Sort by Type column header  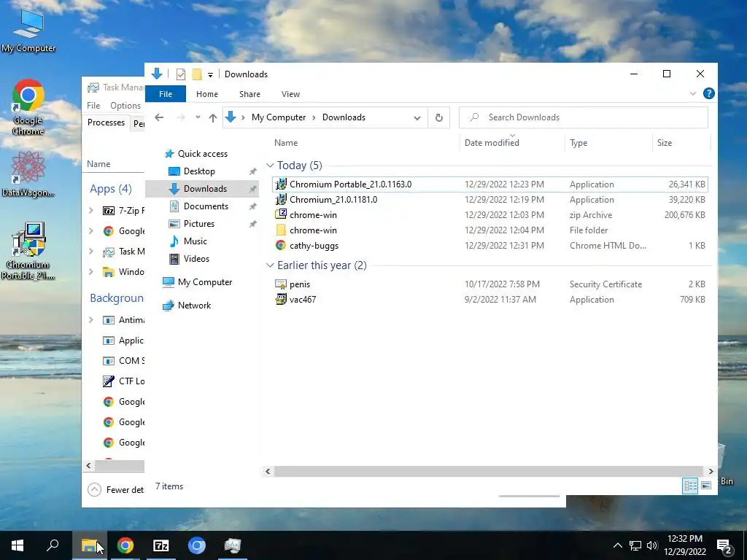click(x=578, y=142)
